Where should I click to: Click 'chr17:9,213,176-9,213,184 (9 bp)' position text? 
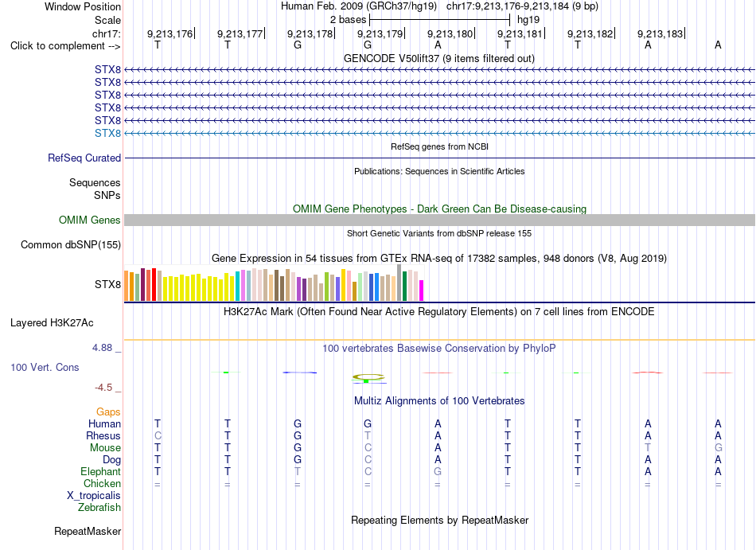tap(522, 6)
